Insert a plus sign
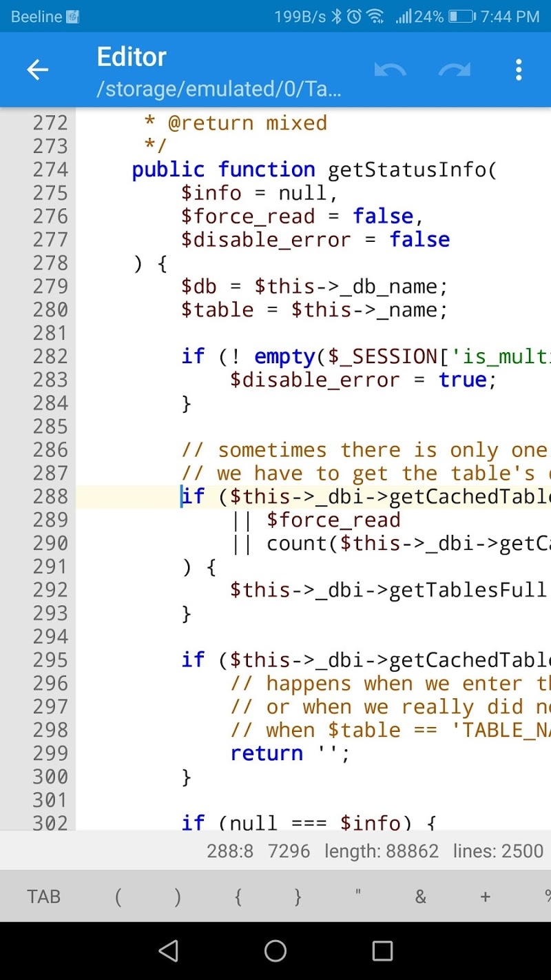Image resolution: width=551 pixels, height=980 pixels. (484, 896)
